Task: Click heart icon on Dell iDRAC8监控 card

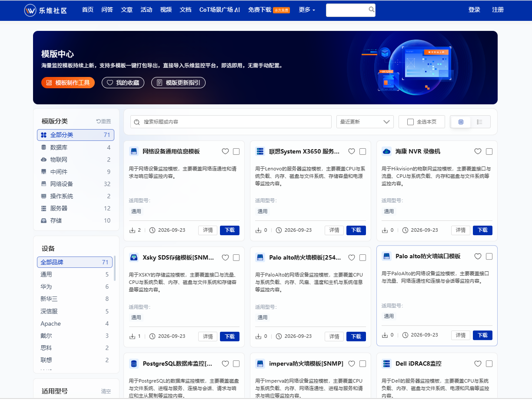Action: coord(478,363)
